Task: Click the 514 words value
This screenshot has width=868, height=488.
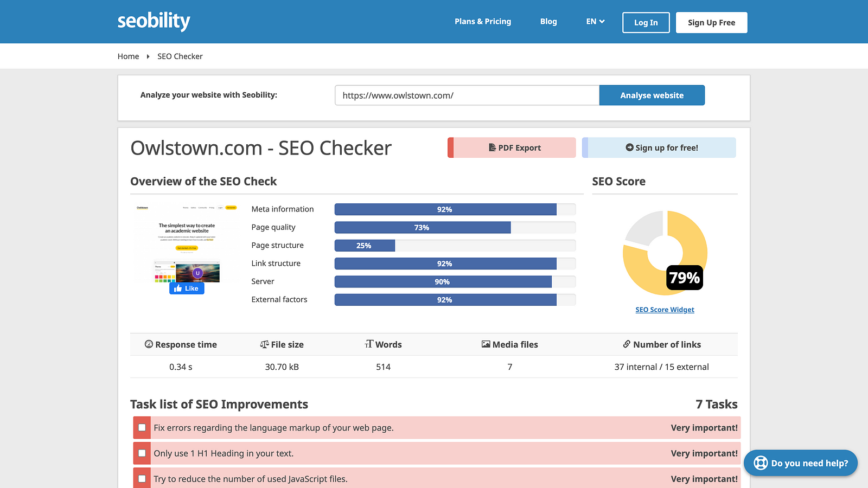Action: point(384,367)
